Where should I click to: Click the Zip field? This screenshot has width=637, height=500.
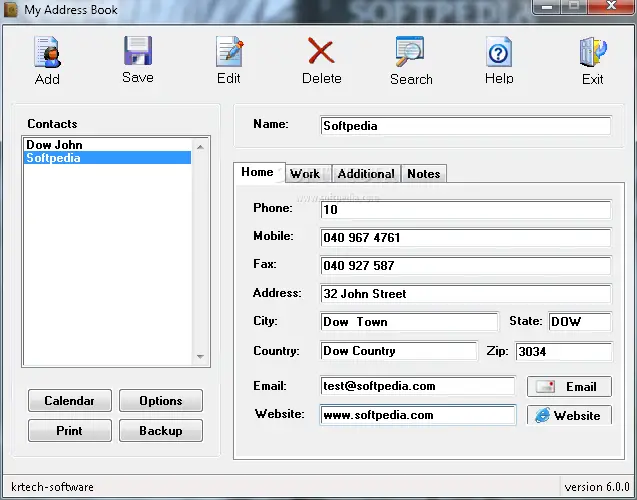coord(563,351)
